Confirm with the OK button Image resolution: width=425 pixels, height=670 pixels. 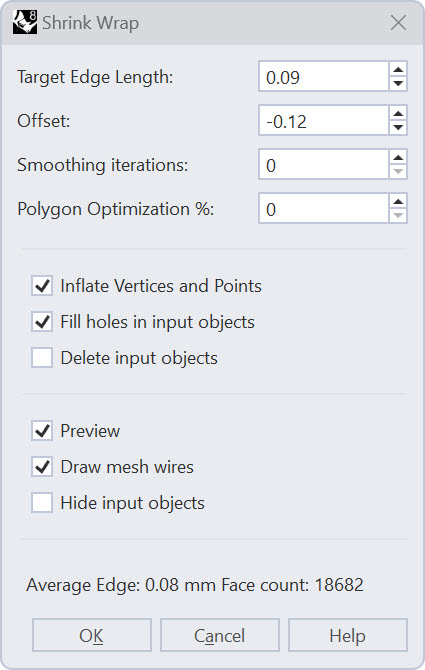[92, 635]
